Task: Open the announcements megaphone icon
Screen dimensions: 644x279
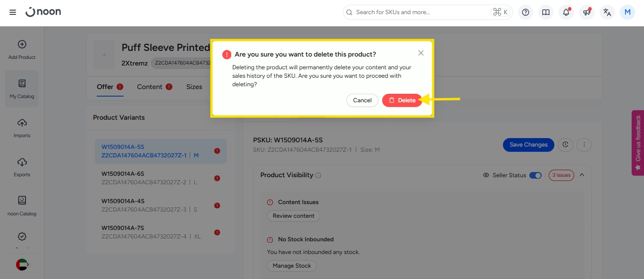Action: pyautogui.click(x=586, y=12)
